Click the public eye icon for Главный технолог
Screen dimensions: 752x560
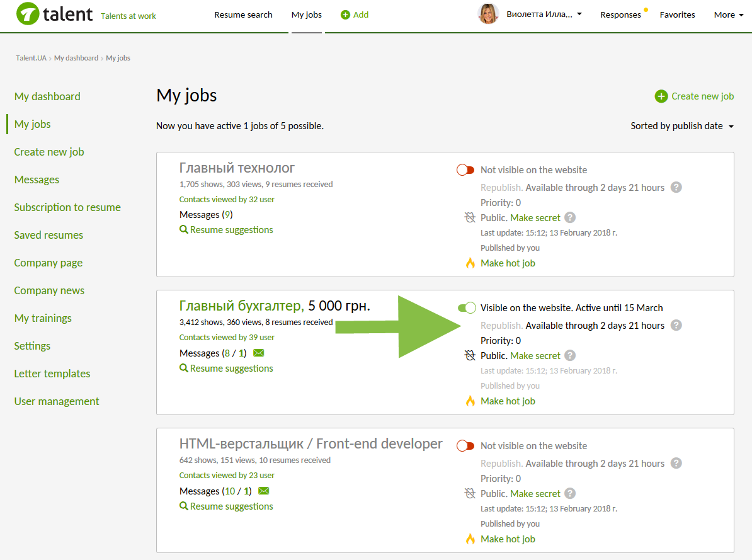(x=470, y=217)
